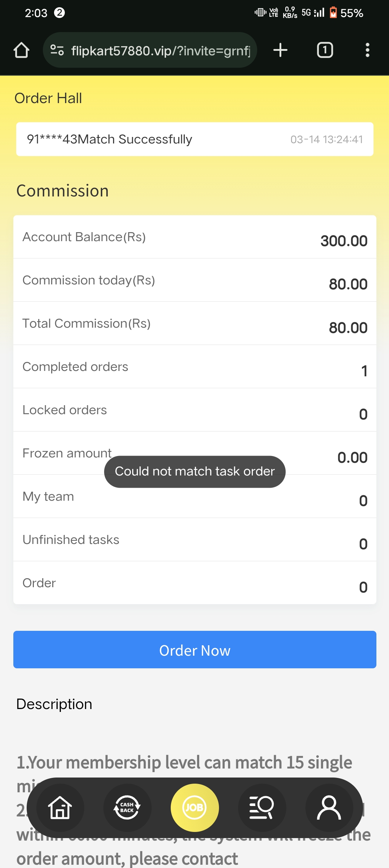Open browser three-dot menu
This screenshot has height=868, width=389.
point(367,50)
